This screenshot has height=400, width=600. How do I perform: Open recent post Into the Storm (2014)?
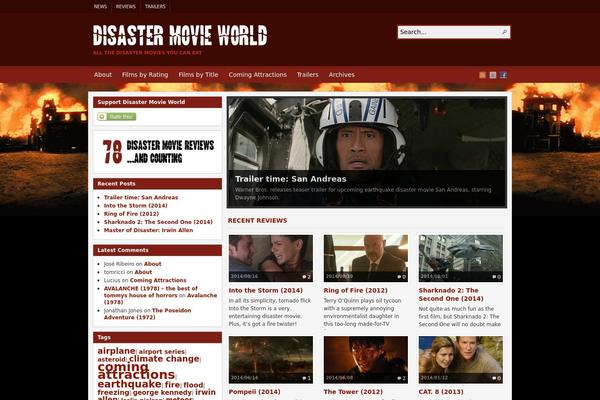135,206
